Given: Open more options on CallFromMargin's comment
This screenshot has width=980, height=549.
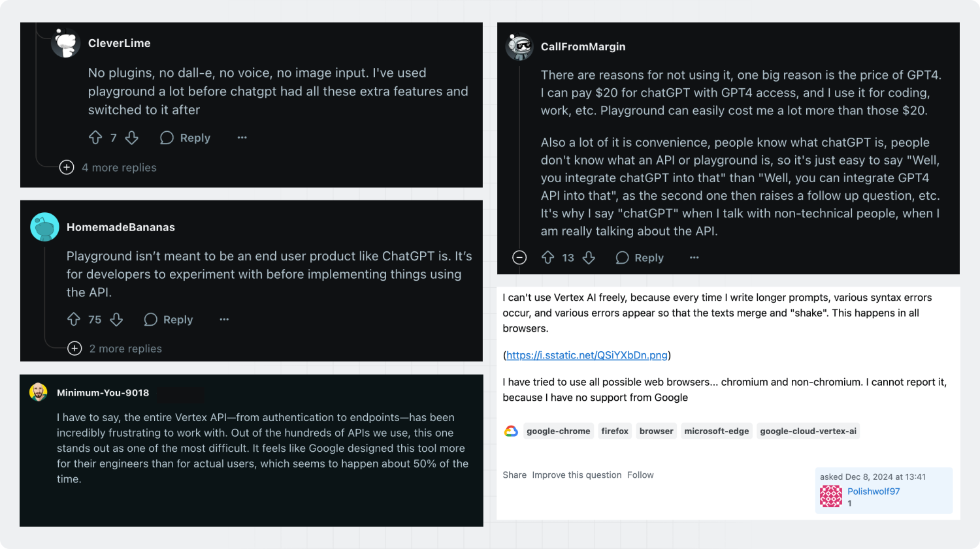Looking at the screenshot, I should [694, 258].
